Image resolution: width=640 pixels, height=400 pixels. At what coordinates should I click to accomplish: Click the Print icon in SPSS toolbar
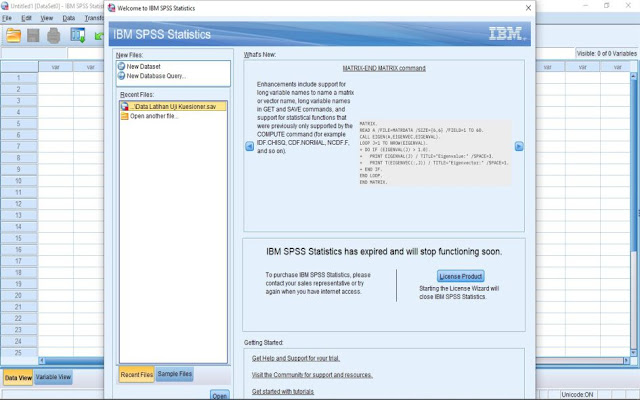tap(53, 36)
